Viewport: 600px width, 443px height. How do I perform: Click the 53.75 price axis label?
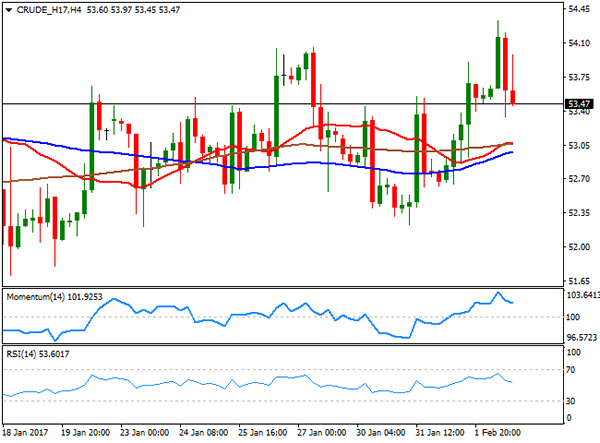click(579, 78)
